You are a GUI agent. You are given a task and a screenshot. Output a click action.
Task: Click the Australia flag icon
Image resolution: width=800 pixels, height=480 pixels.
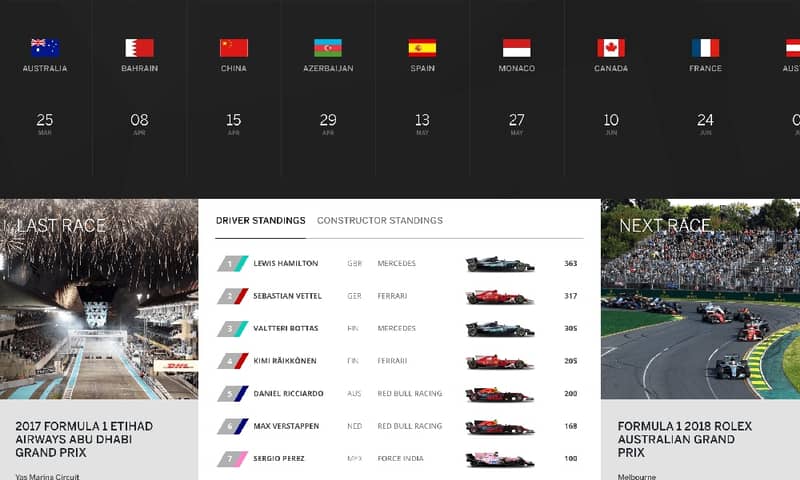coord(45,48)
